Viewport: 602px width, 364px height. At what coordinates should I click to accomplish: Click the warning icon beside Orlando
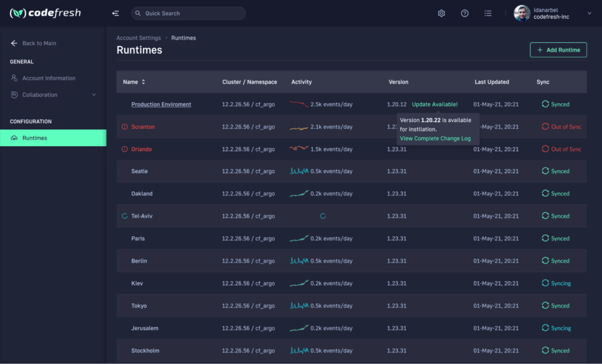click(124, 149)
